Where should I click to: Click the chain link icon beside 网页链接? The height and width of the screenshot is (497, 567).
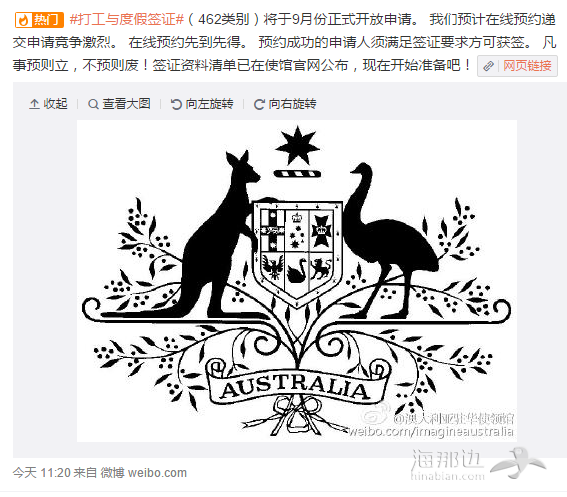489,66
